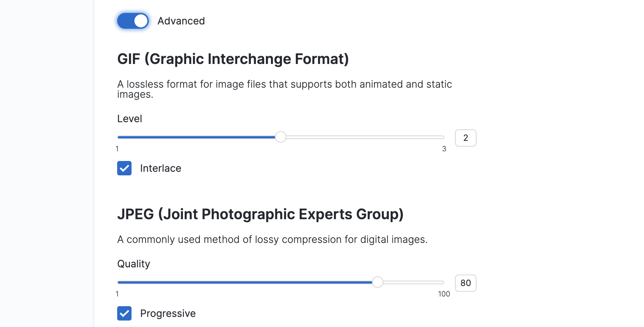This screenshot has height=327, width=644.
Task: Uncheck the Progressive checkbox
Action: tap(124, 313)
